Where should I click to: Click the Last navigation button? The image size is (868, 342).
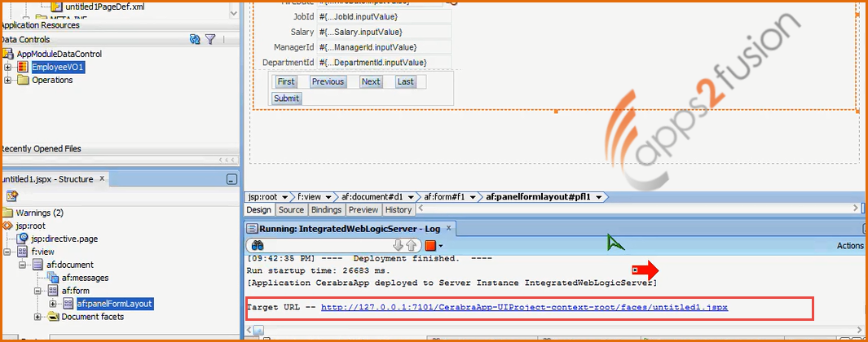(405, 82)
